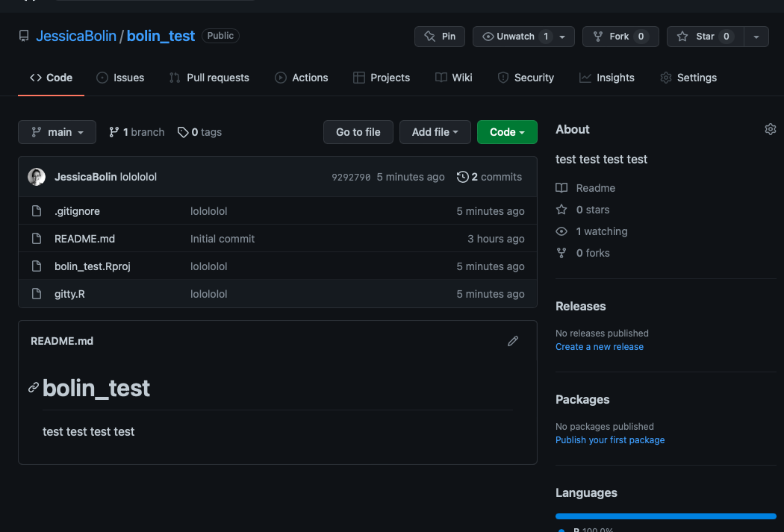Follow the Create a new release link
The width and height of the screenshot is (784, 532).
[599, 347]
